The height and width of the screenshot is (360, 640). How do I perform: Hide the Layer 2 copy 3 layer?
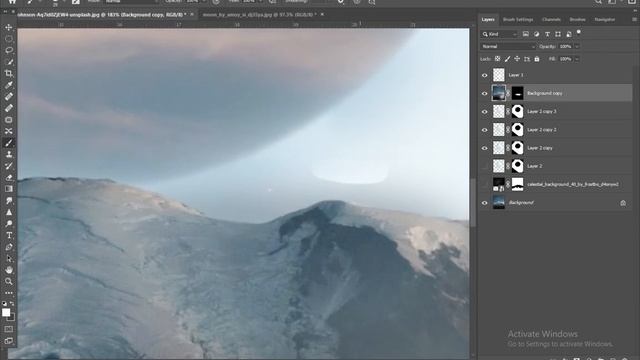tap(484, 111)
